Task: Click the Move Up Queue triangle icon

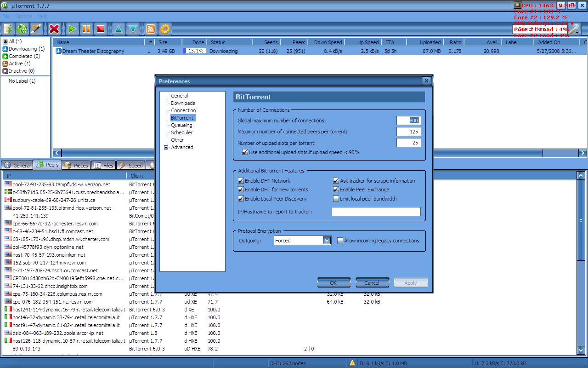Action: click(119, 29)
